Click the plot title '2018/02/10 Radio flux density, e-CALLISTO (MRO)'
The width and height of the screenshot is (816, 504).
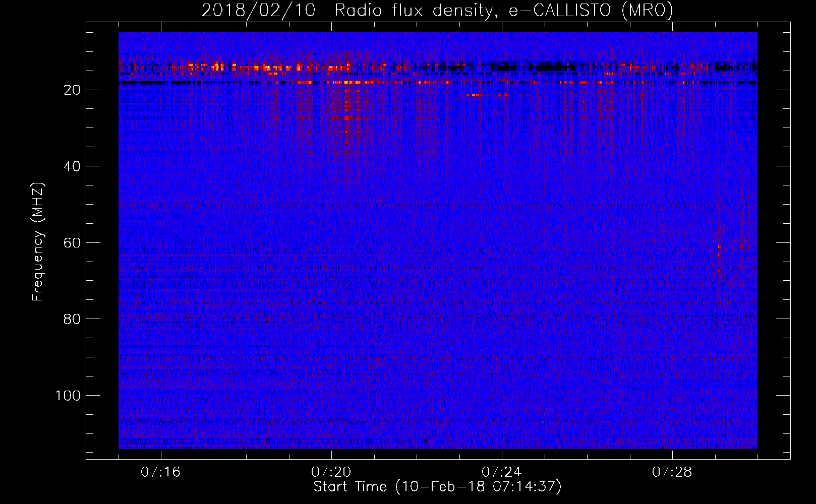(x=437, y=10)
